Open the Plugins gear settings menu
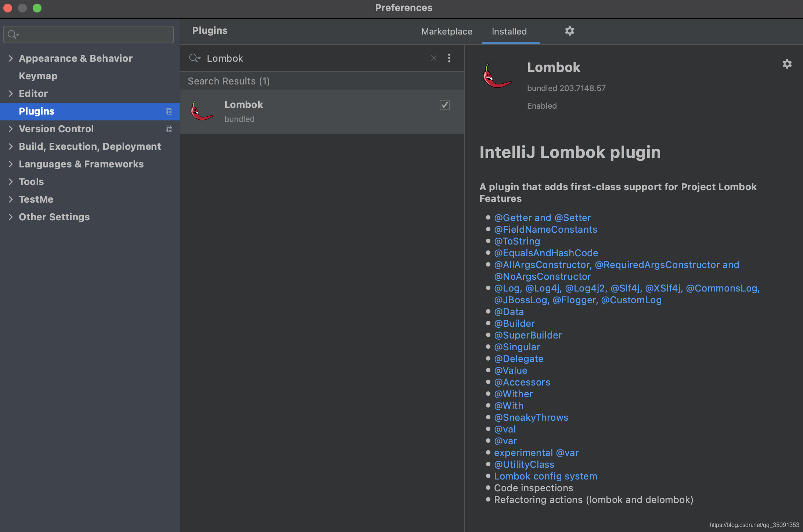The image size is (803, 532). tap(569, 31)
